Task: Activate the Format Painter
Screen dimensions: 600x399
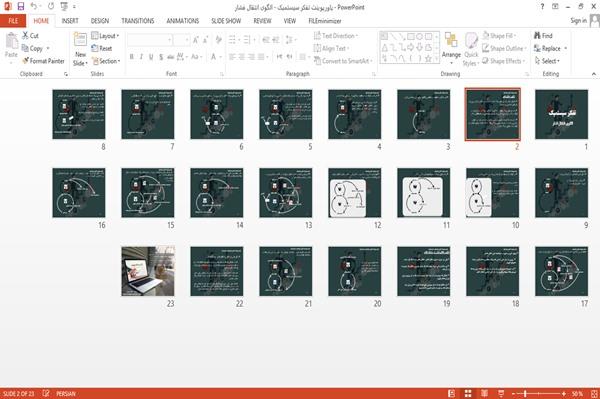Action: point(43,61)
